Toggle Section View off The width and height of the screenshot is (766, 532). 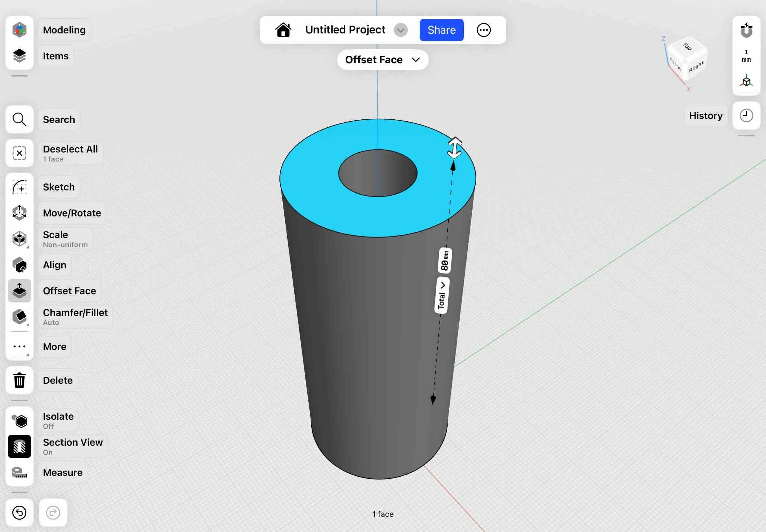(19, 446)
